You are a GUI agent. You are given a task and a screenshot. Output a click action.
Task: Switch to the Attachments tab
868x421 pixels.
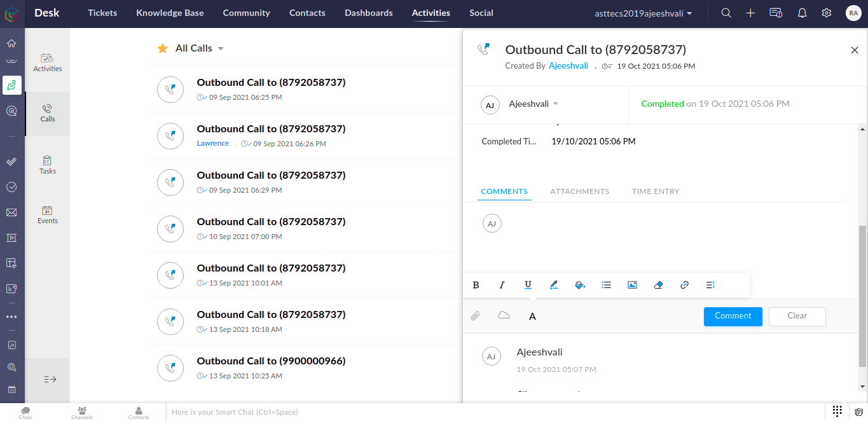coord(579,191)
